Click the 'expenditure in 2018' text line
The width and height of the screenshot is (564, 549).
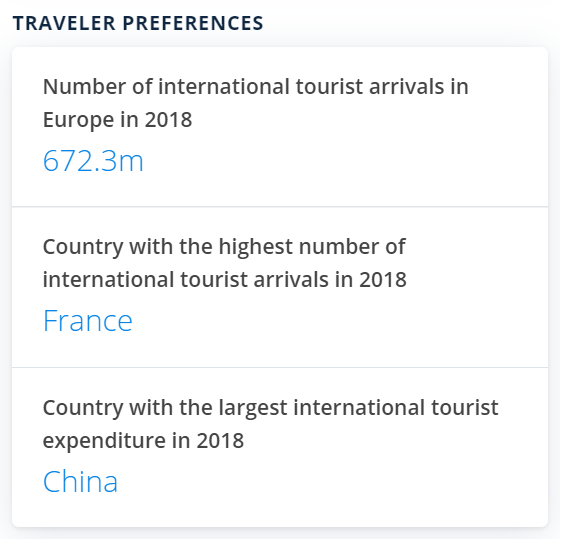(144, 441)
